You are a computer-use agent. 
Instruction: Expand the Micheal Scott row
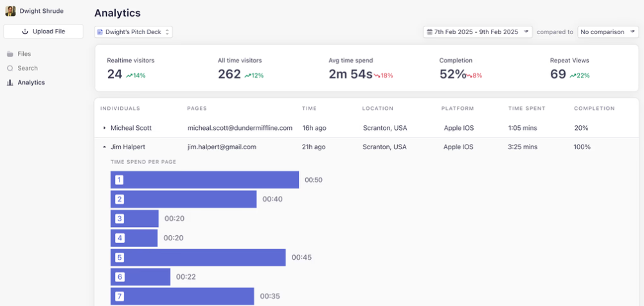(x=104, y=128)
